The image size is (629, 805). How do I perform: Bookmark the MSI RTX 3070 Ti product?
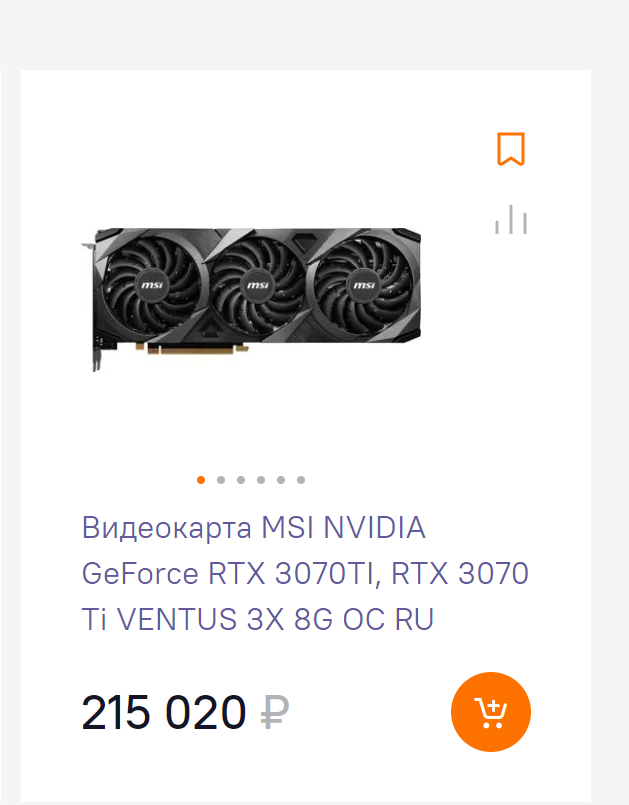point(511,149)
